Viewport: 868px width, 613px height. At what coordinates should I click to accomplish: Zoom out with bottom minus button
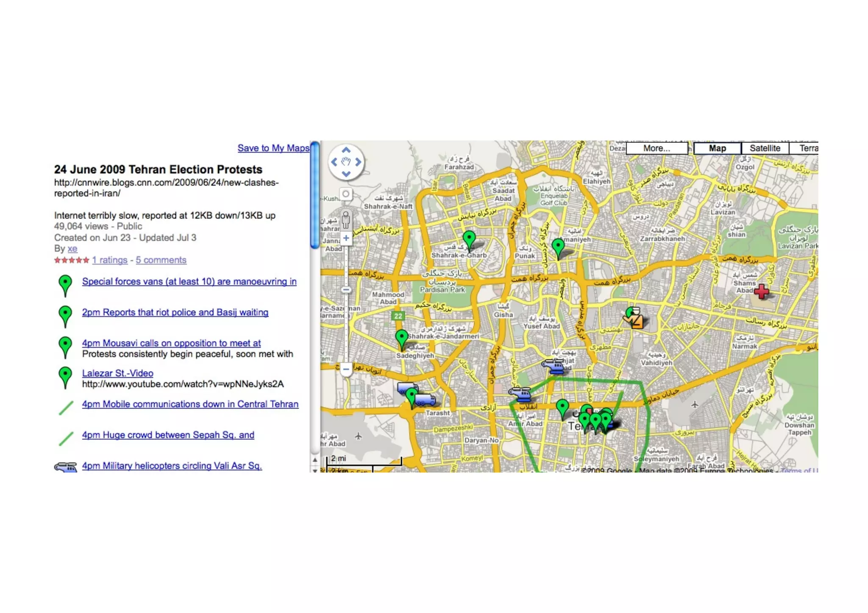[x=346, y=369]
